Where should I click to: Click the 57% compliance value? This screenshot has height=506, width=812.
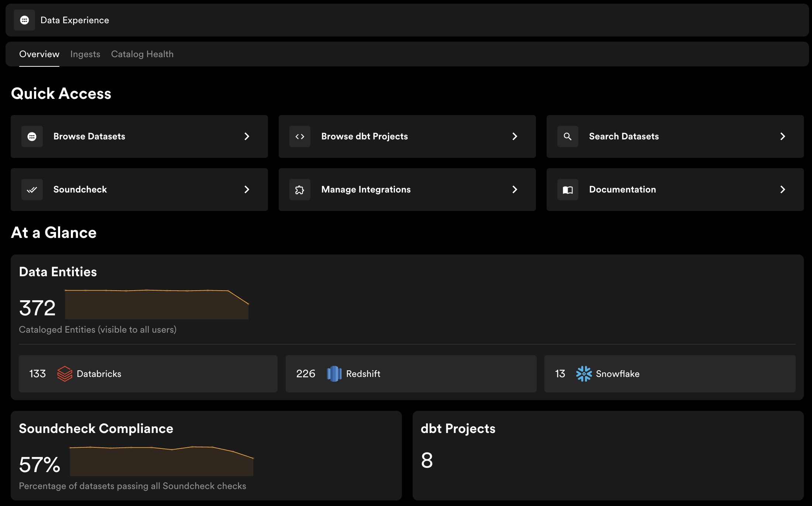coord(39,465)
